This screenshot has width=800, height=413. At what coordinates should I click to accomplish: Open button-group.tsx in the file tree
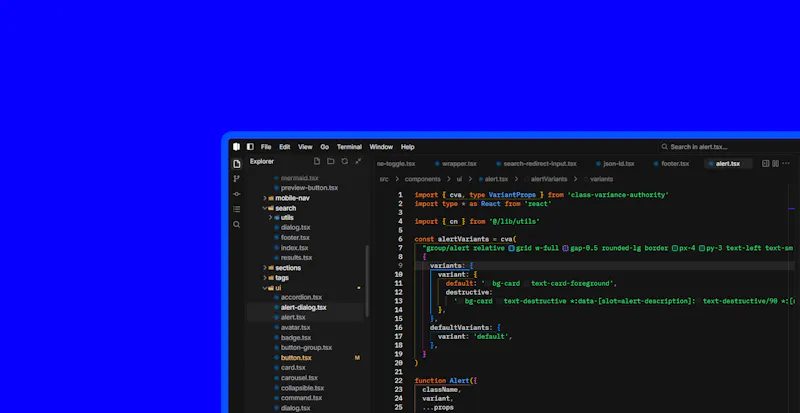click(305, 348)
